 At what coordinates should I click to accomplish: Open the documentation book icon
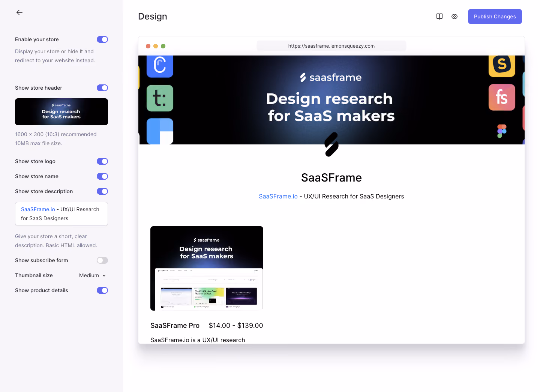pyautogui.click(x=439, y=17)
